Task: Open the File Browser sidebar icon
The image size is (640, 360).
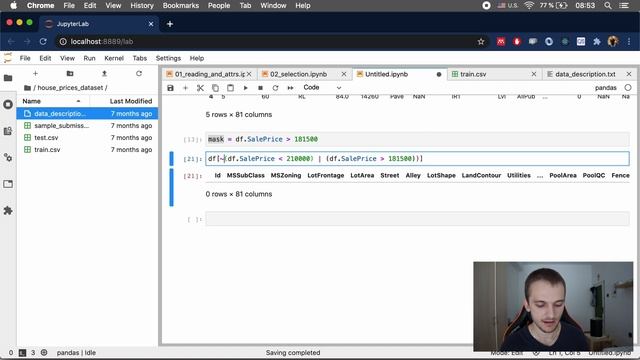Action: point(8,78)
